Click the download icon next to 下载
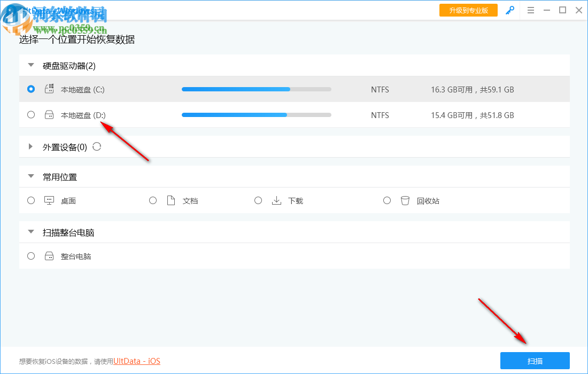The height and width of the screenshot is (374, 588). (276, 200)
